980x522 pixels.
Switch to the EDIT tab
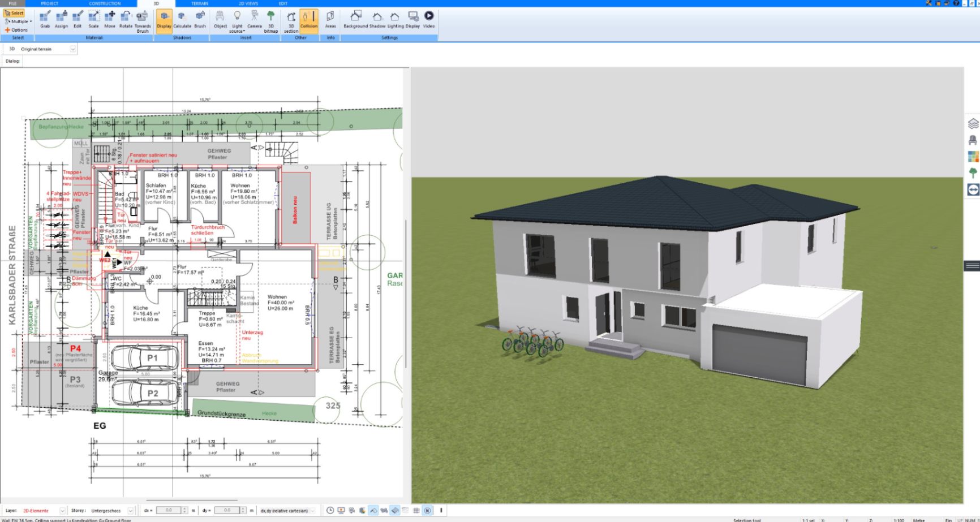pyautogui.click(x=283, y=3)
